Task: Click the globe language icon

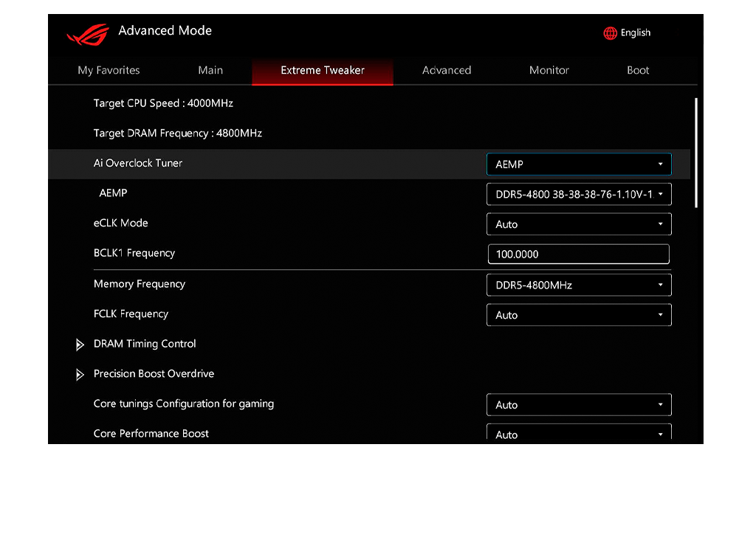Action: [610, 33]
